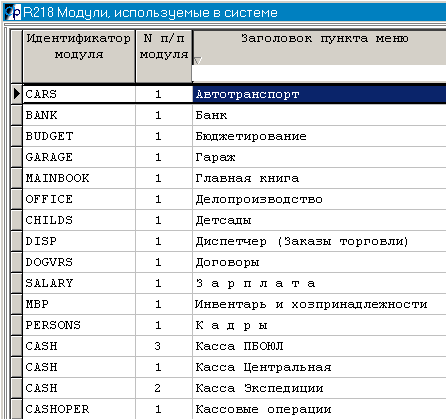The height and width of the screenshot is (419, 446).
Task: Click the CASH identifier in 'Касса ПБОЮЛ' row
Action: pos(79,346)
